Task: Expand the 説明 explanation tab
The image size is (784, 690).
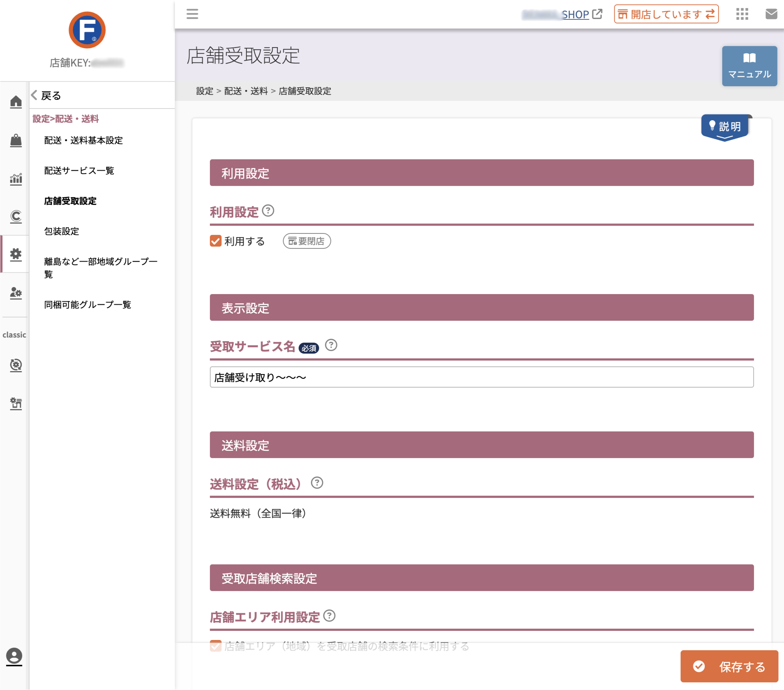Action: pyautogui.click(x=724, y=127)
